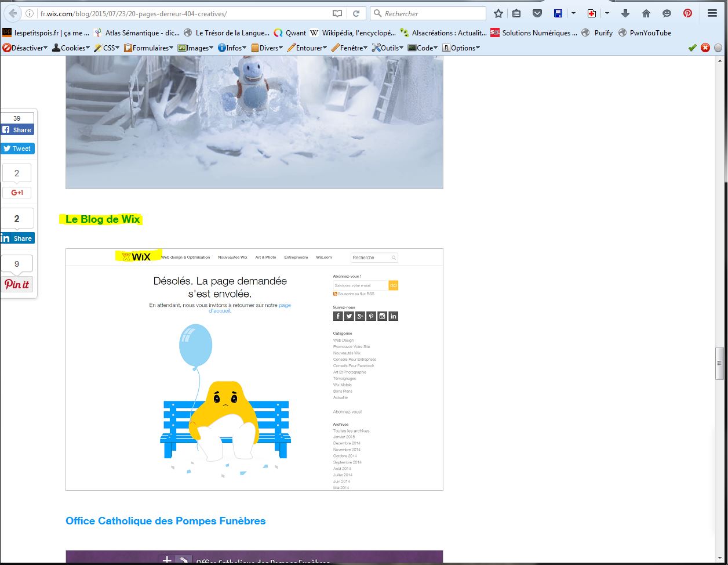Open the Cookies dropdown in developer toolbar
The height and width of the screenshot is (565, 728).
click(x=71, y=48)
